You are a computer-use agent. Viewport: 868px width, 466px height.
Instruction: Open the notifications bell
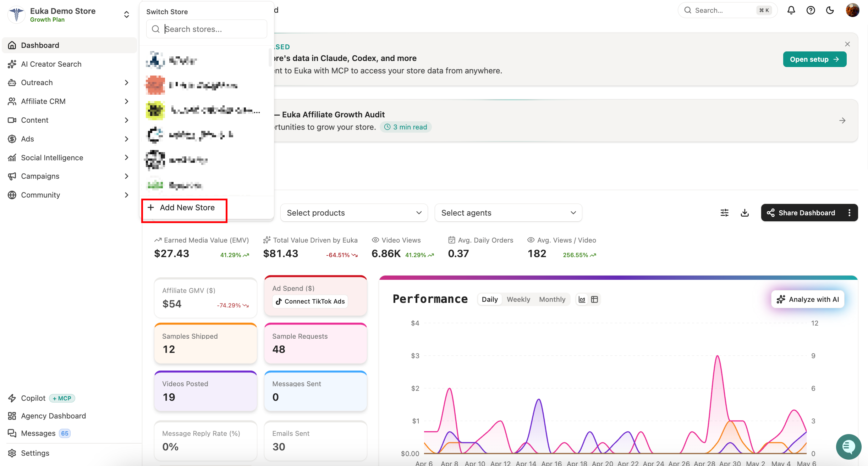coord(791,10)
